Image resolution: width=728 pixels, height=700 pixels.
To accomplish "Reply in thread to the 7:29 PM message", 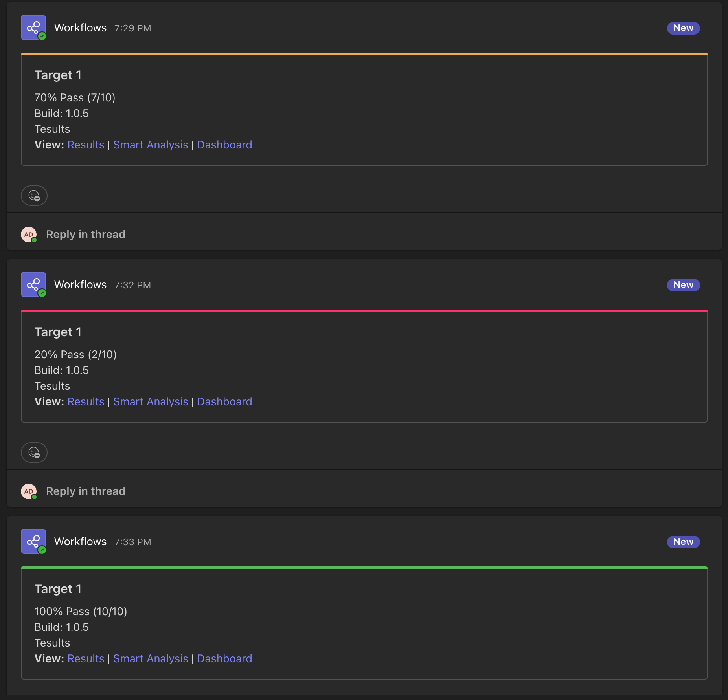I will point(86,235).
